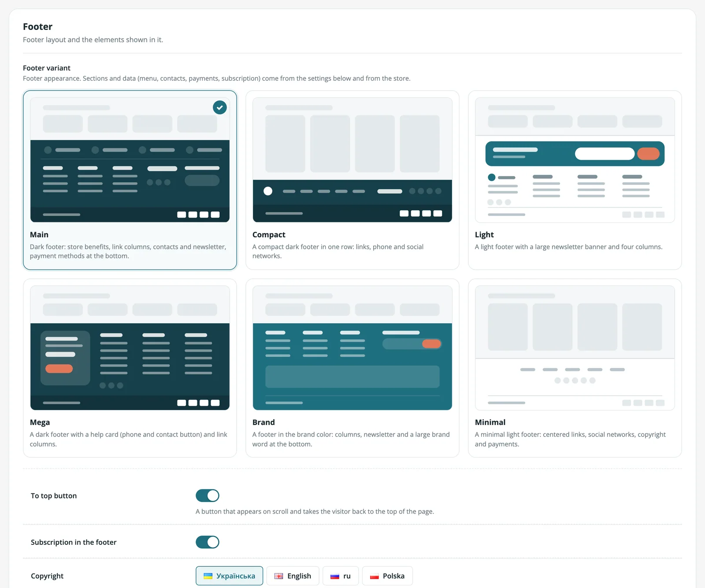Click the Footer variant heading
The width and height of the screenshot is (705, 588).
tap(47, 68)
